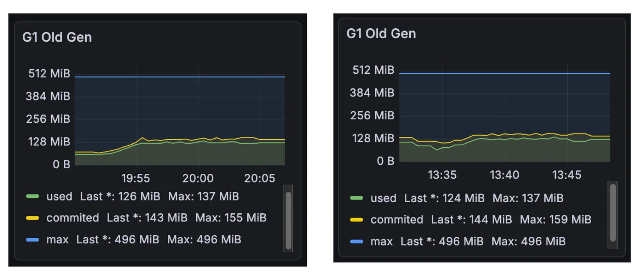644x279 pixels.
Task: Toggle the max series in the right legend
Action: [x=382, y=242]
